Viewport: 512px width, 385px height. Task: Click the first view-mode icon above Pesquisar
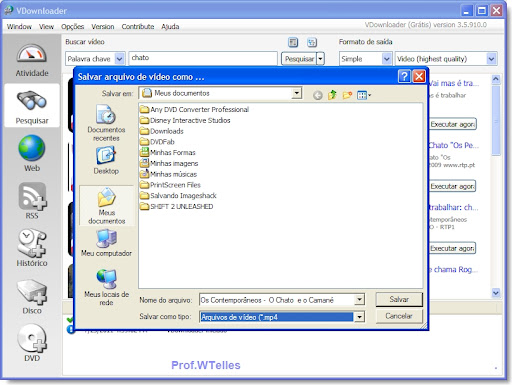(x=293, y=42)
